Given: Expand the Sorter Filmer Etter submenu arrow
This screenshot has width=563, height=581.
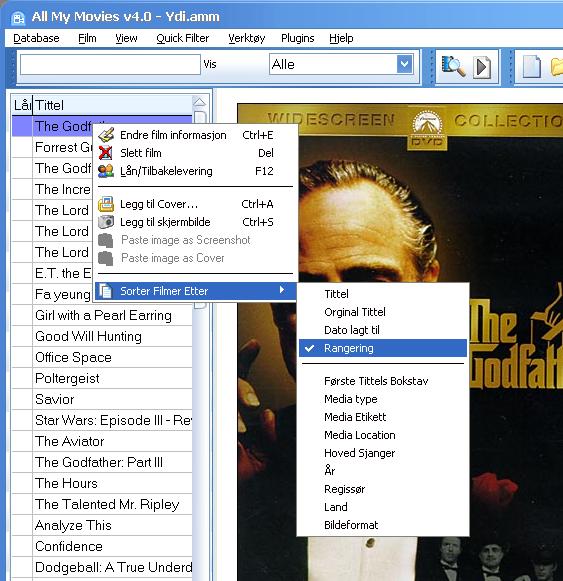Looking at the screenshot, I should pos(282,290).
